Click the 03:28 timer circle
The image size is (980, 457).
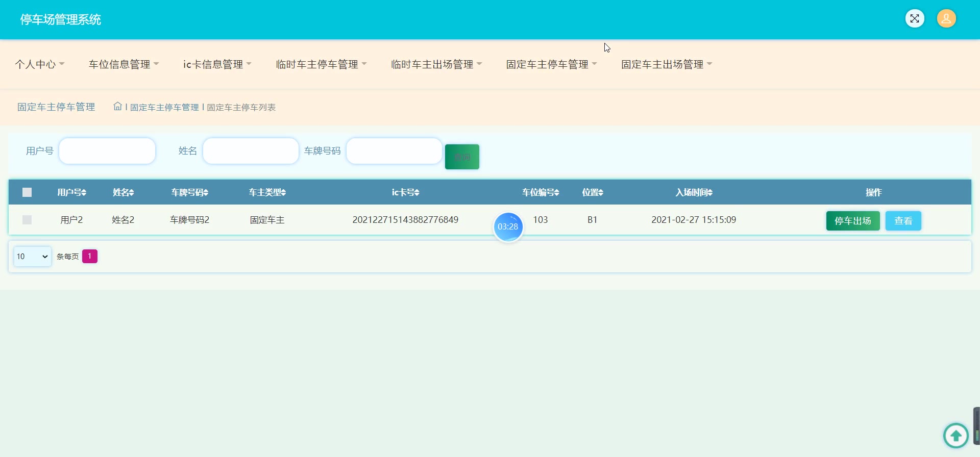[x=508, y=227]
